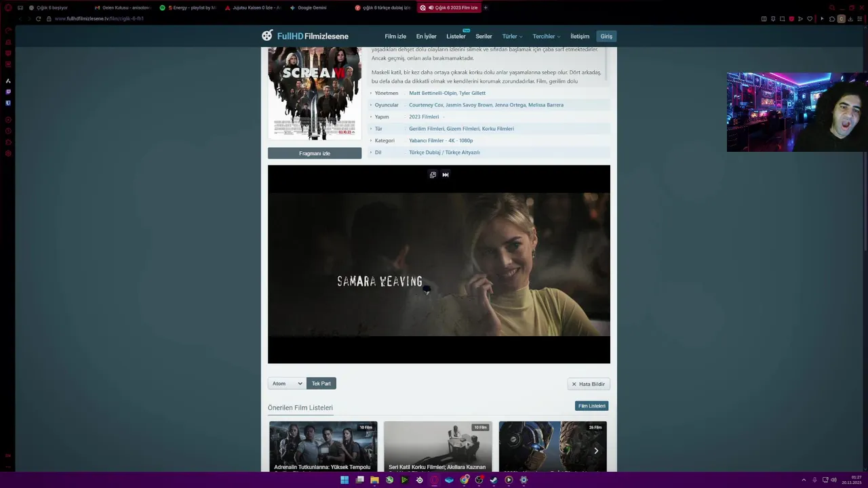Open Adrenalin Tutkunlarına list card
The height and width of the screenshot is (488, 868).
pyautogui.click(x=323, y=446)
